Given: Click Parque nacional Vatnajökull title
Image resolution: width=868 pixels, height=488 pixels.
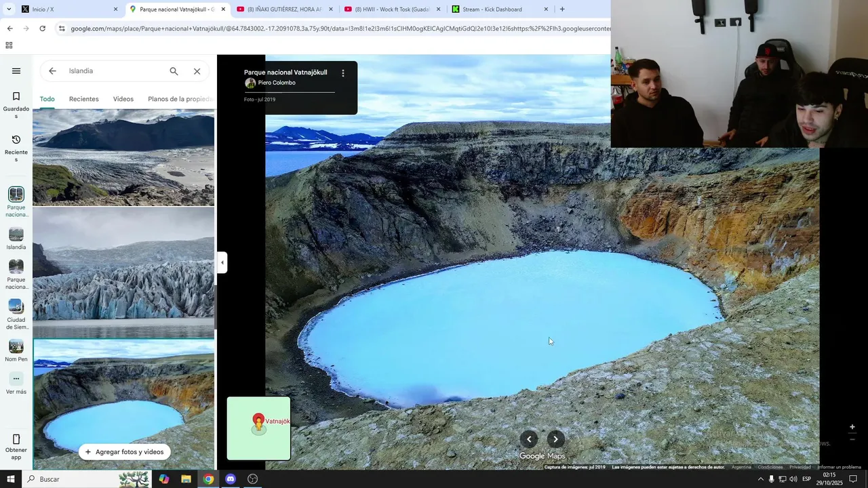Looking at the screenshot, I should click(x=285, y=73).
